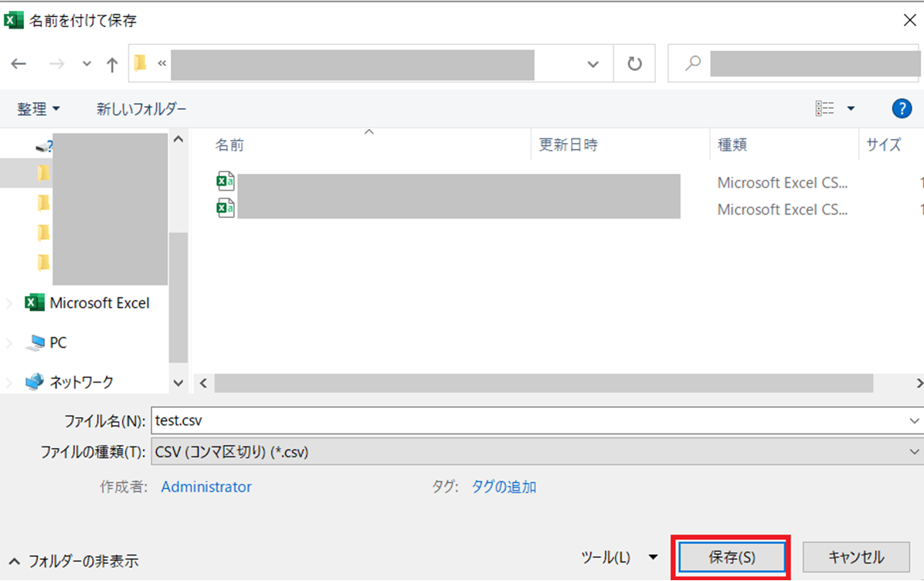Click 新しいフォルダー button

coord(141,109)
